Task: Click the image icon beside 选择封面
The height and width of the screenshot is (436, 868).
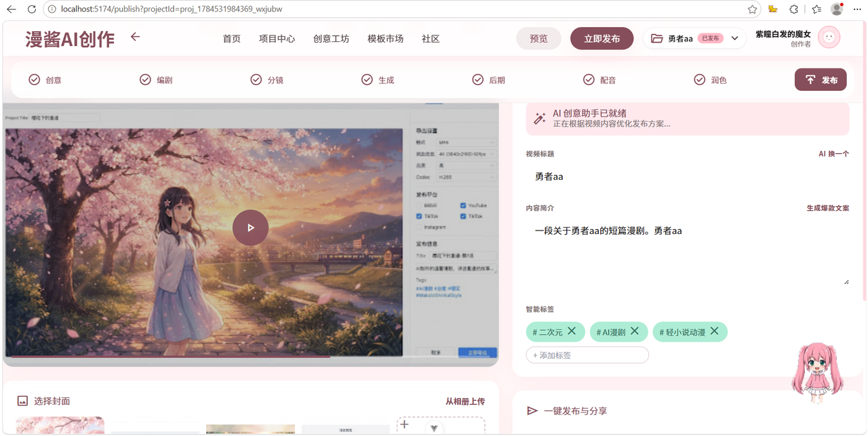Action: pos(22,401)
